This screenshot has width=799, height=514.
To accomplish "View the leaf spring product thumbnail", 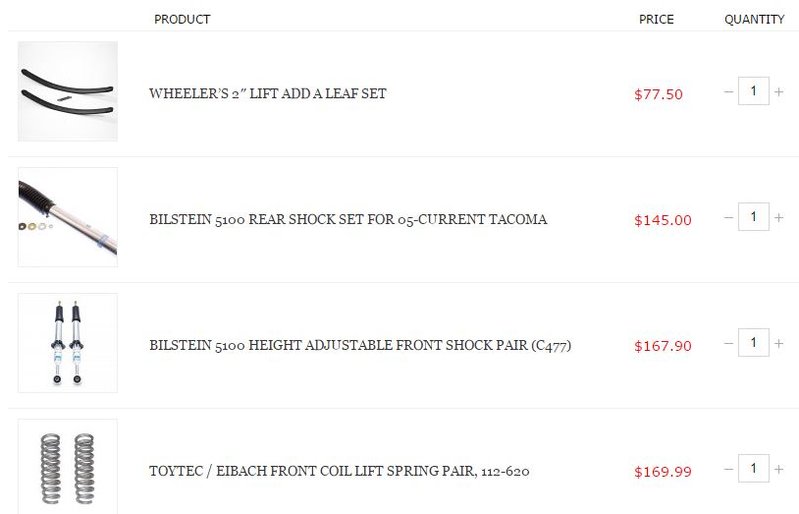I will point(68,91).
